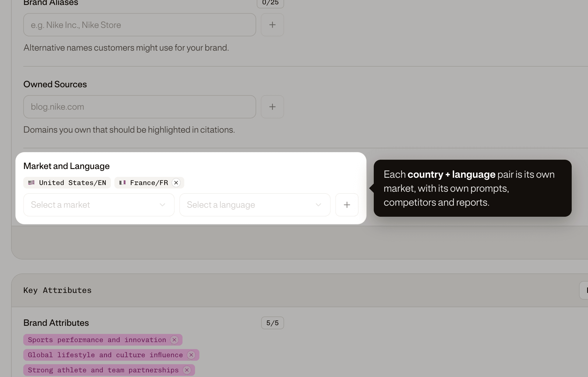This screenshot has height=377, width=588.
Task: Click the Brand Attributes heading
Action: 56,323
